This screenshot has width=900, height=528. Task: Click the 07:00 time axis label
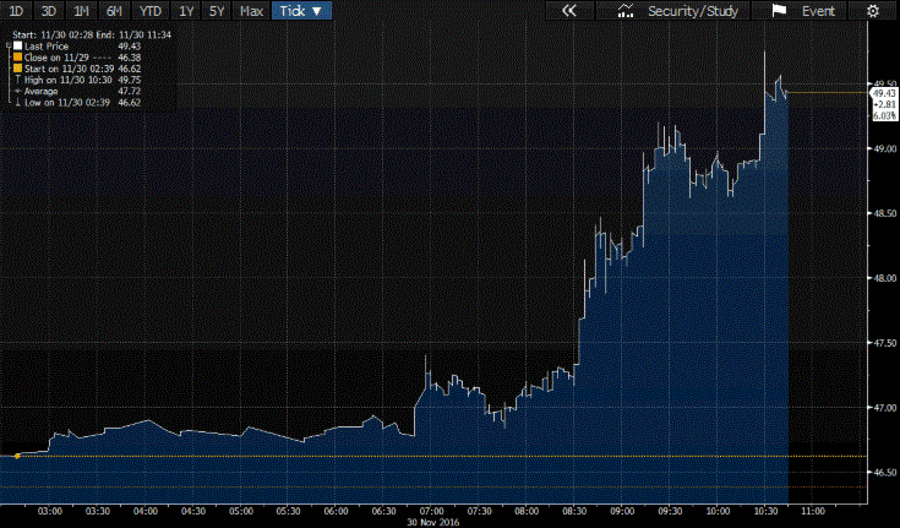431,511
